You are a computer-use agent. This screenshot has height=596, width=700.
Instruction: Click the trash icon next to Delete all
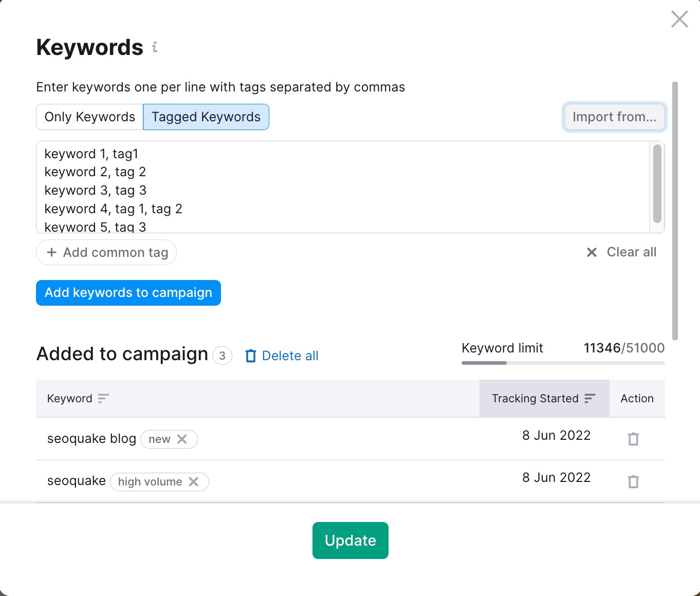pyautogui.click(x=250, y=356)
